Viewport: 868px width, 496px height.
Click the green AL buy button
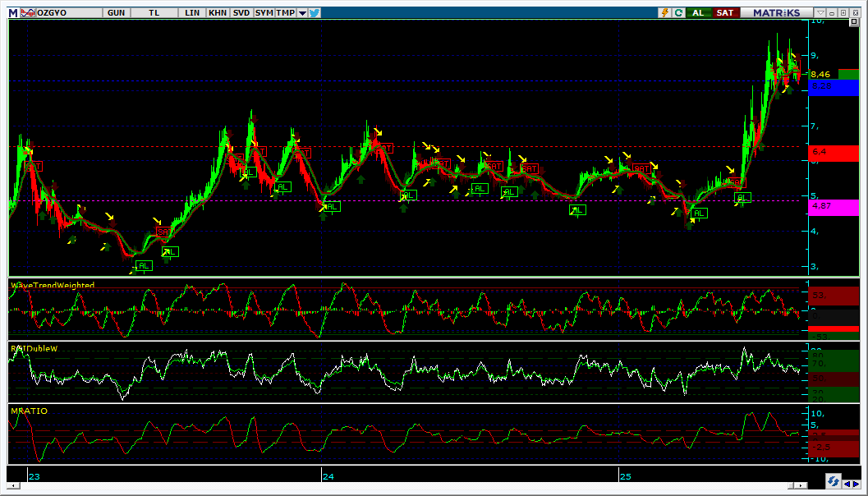pos(699,12)
